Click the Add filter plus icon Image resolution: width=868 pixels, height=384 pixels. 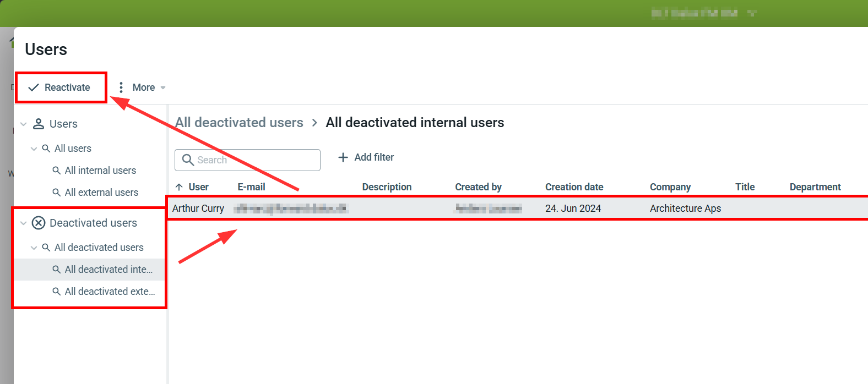pyautogui.click(x=343, y=157)
